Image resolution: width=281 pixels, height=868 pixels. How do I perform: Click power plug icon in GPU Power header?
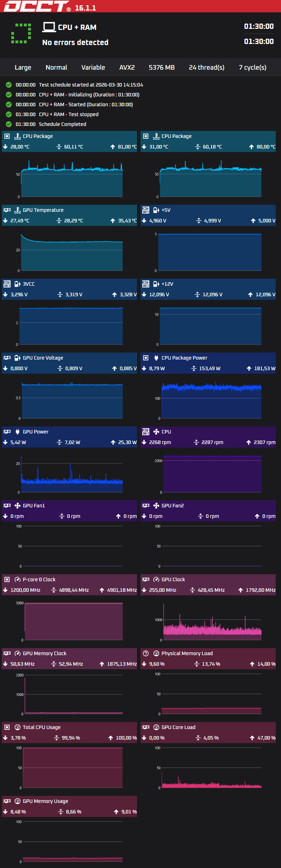(18, 432)
